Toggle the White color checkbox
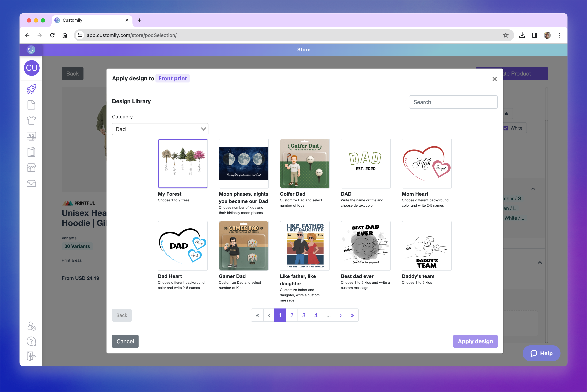Viewport: 587px width, 392px height. 506,128
